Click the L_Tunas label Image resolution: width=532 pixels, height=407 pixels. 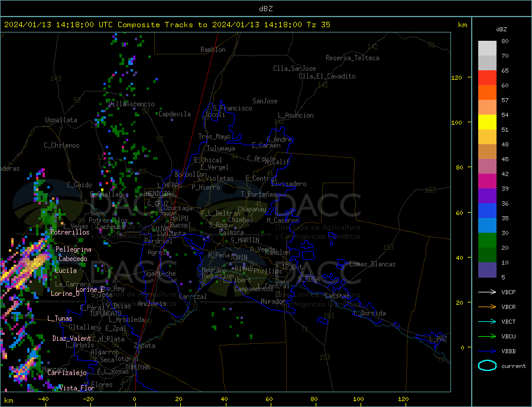[60, 318]
